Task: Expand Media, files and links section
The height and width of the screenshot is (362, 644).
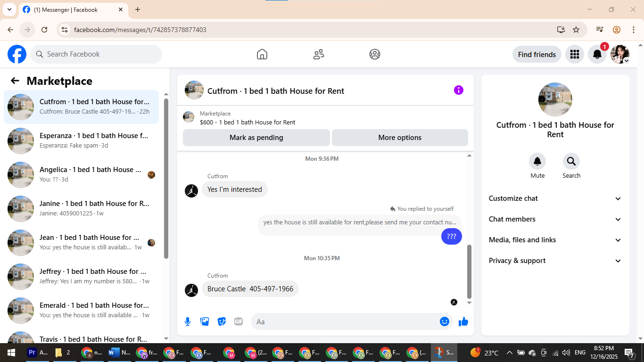Action: (555, 240)
